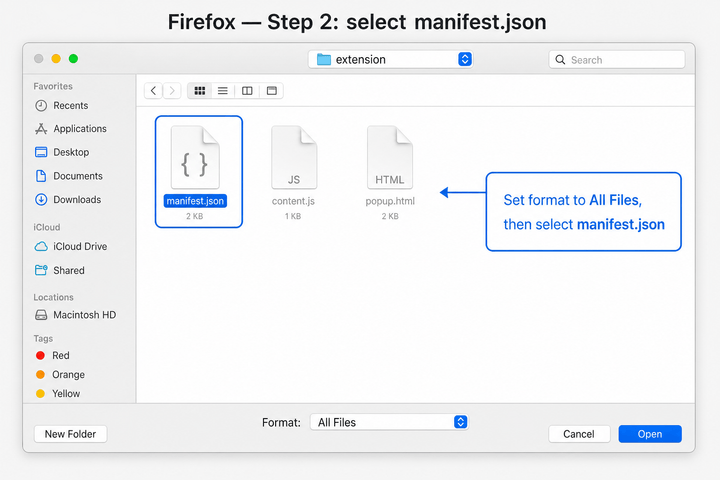Click the green zoom window button
This screenshot has height=480, width=720.
coord(73,59)
